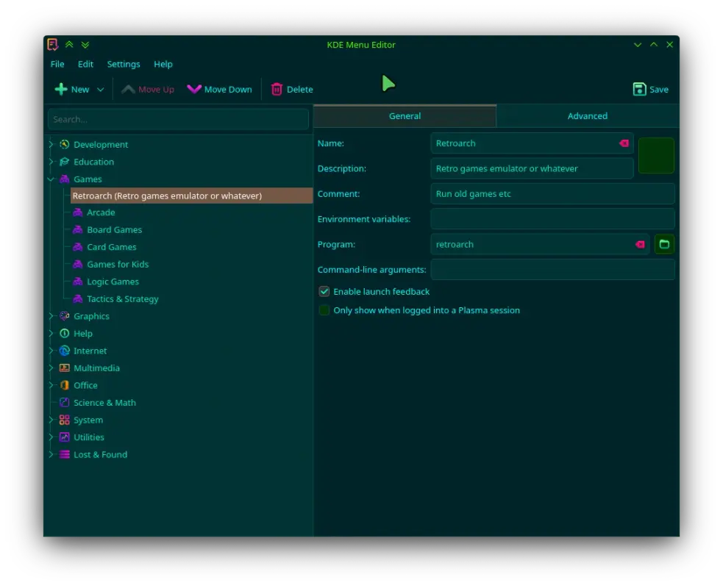Click the Multimedia film icon
723x588 pixels.
point(65,367)
